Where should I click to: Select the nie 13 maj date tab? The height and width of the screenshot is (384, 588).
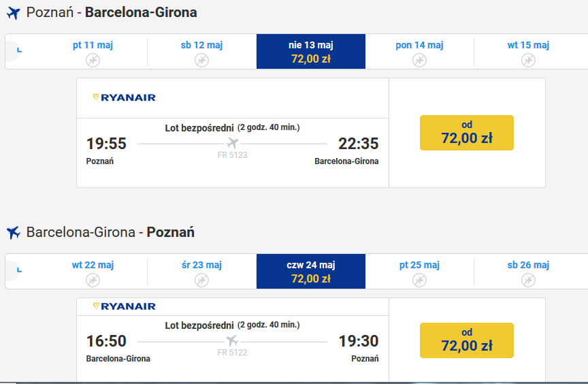coord(311,51)
